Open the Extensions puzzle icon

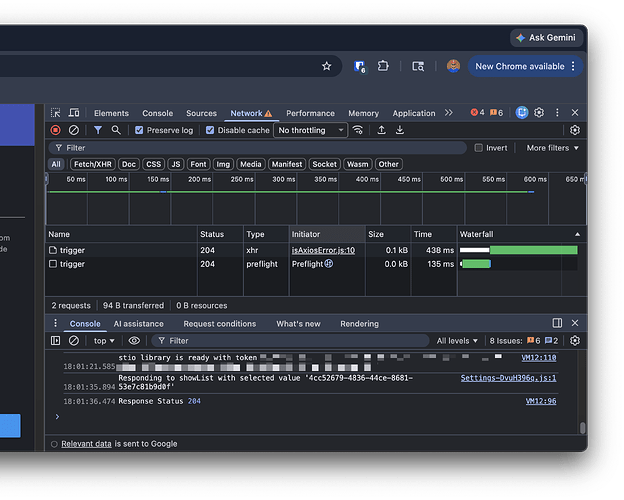tap(383, 66)
